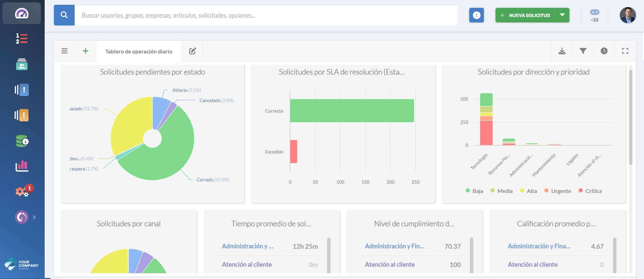This screenshot has width=644, height=279.
Task: Select the Tablero de operación diario tab
Action: (x=139, y=51)
